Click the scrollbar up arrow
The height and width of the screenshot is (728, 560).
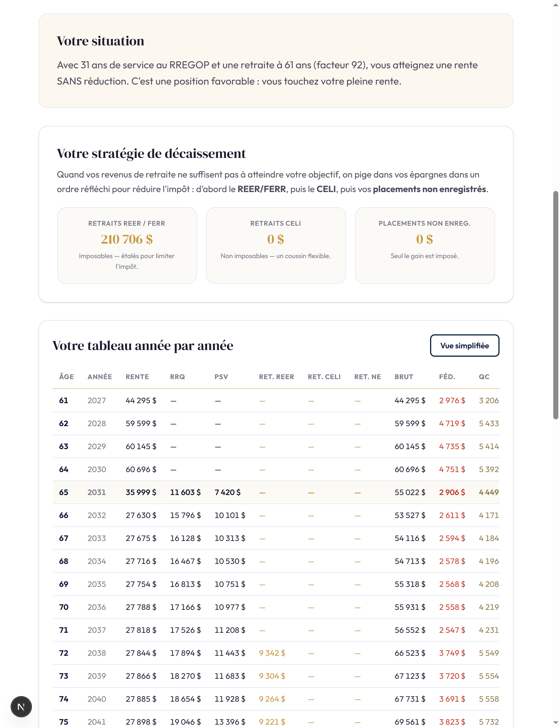pos(555,5)
